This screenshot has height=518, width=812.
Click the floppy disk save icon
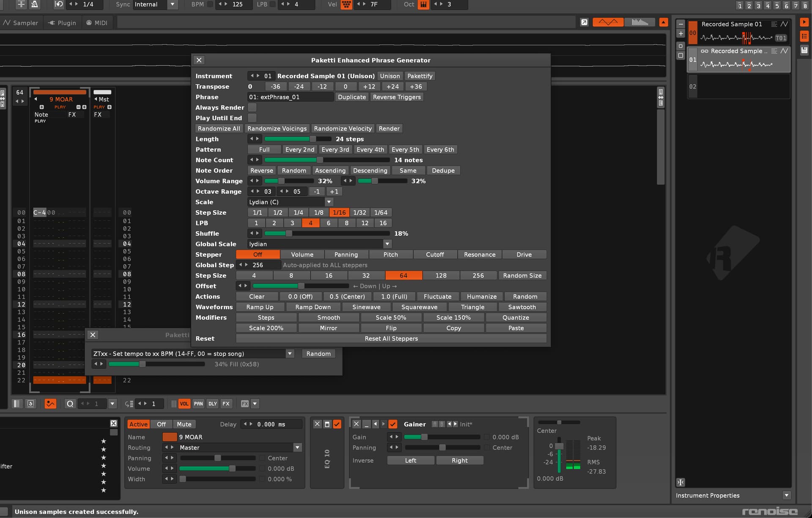(x=804, y=50)
